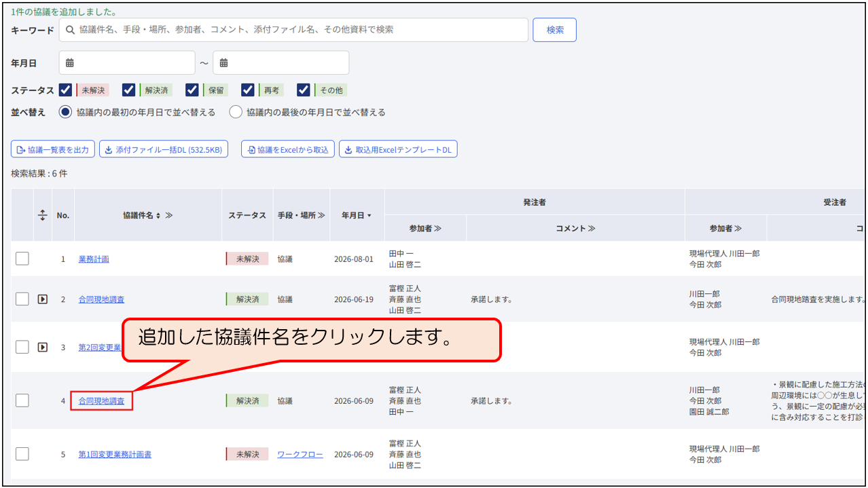Open the ワークフロー link in row 5
This screenshot has width=868, height=488.
point(300,455)
